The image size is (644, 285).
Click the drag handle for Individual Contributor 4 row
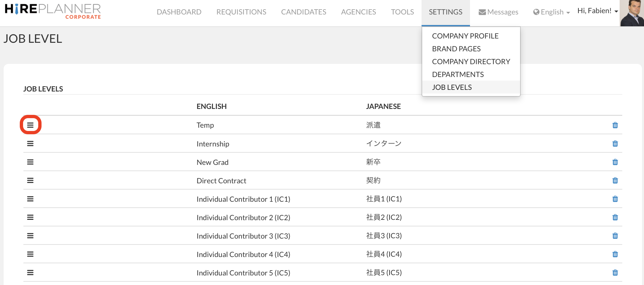pyautogui.click(x=30, y=254)
